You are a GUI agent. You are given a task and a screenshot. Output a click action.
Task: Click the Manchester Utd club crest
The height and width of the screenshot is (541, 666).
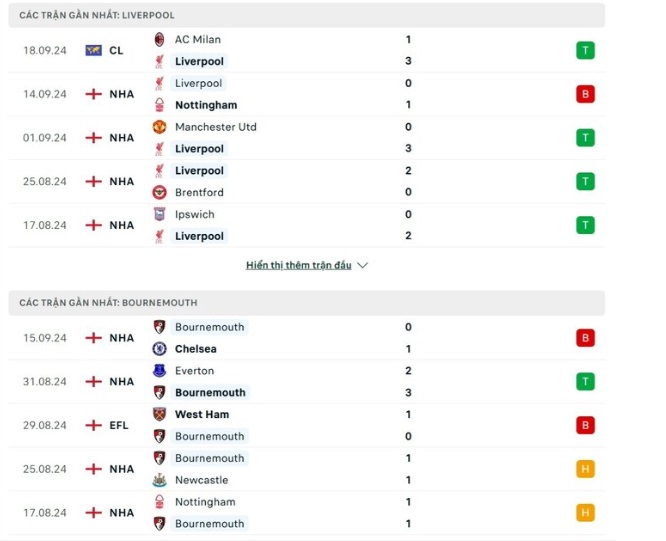tap(159, 127)
